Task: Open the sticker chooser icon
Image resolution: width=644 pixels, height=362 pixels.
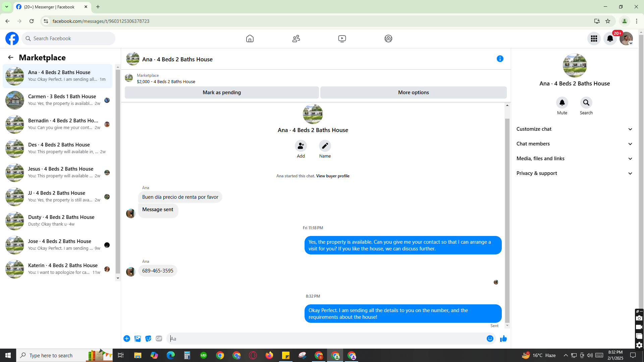Action: click(148, 339)
